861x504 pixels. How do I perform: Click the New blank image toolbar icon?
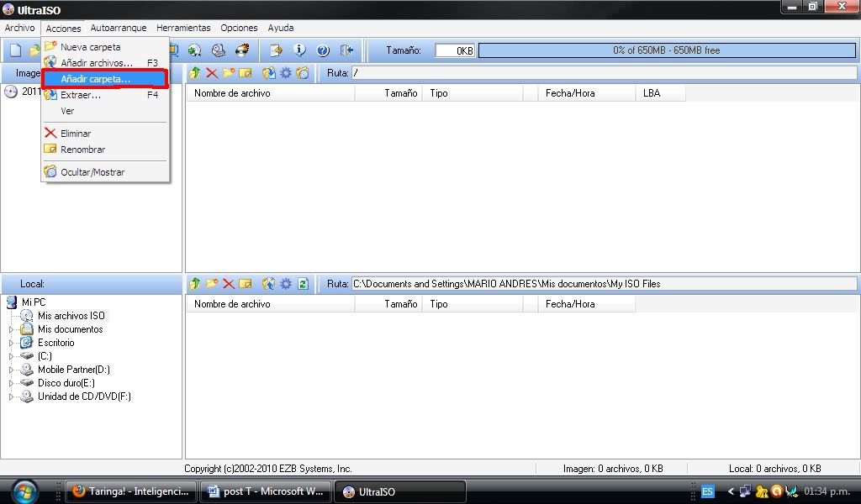pos(15,50)
